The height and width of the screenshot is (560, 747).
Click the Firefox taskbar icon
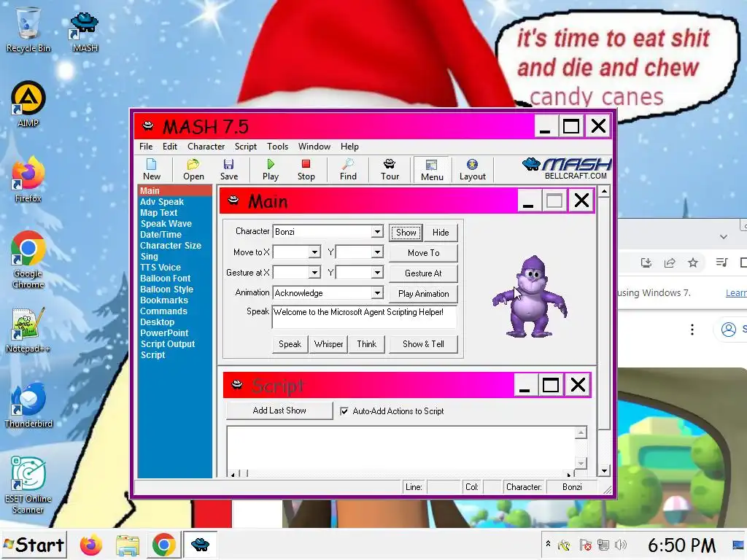coord(91,545)
